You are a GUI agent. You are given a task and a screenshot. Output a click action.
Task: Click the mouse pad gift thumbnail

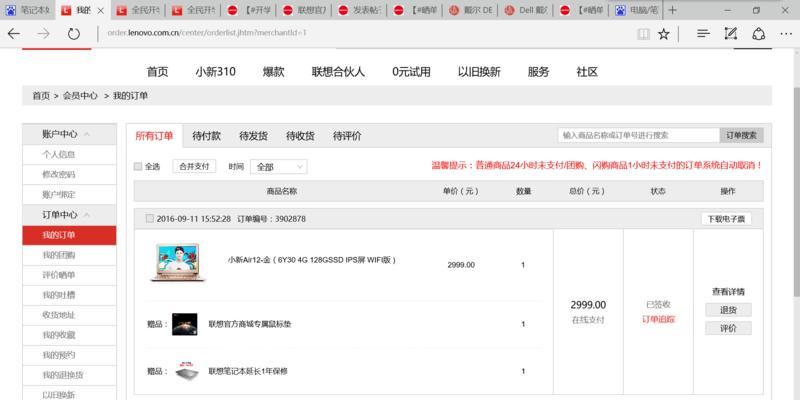click(185, 324)
